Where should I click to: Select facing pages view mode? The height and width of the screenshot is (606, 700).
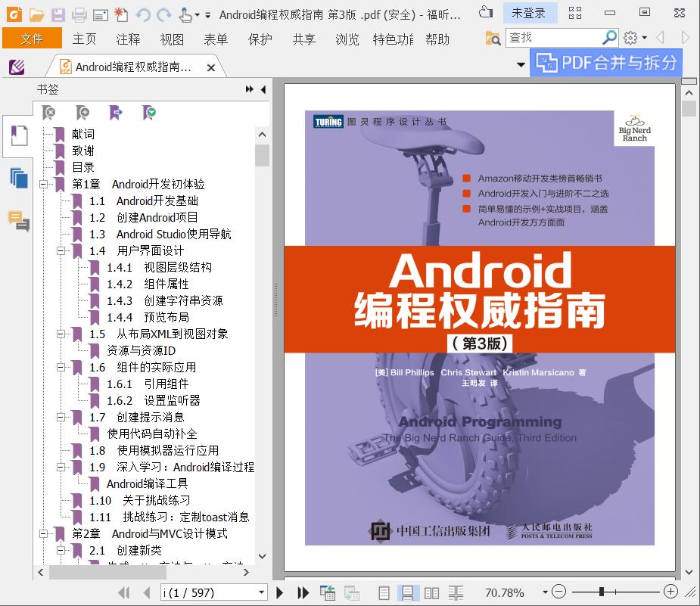coord(431,592)
